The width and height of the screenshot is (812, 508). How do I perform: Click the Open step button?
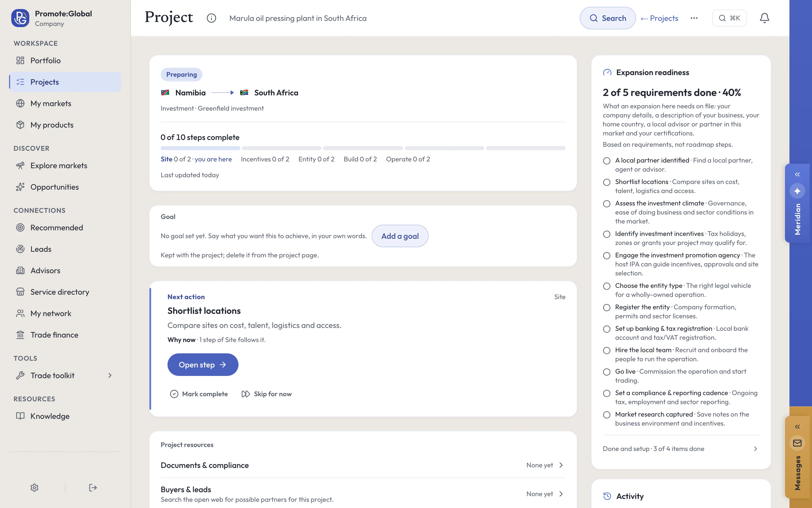pos(203,365)
